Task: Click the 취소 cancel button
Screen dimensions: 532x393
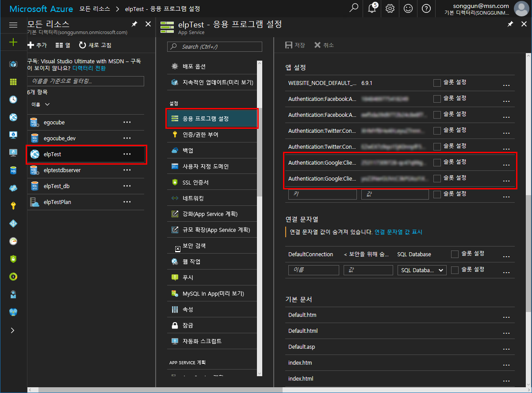Action: click(x=324, y=45)
